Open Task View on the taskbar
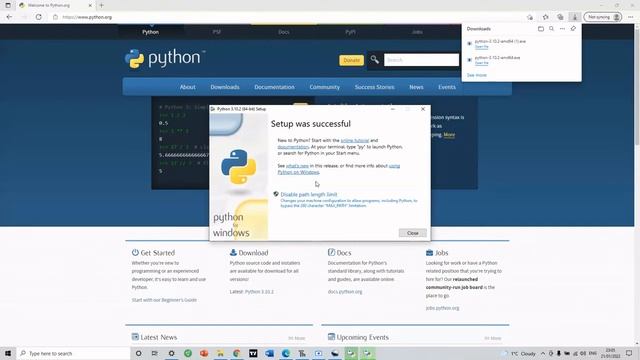640x360 pixels. 155,353
